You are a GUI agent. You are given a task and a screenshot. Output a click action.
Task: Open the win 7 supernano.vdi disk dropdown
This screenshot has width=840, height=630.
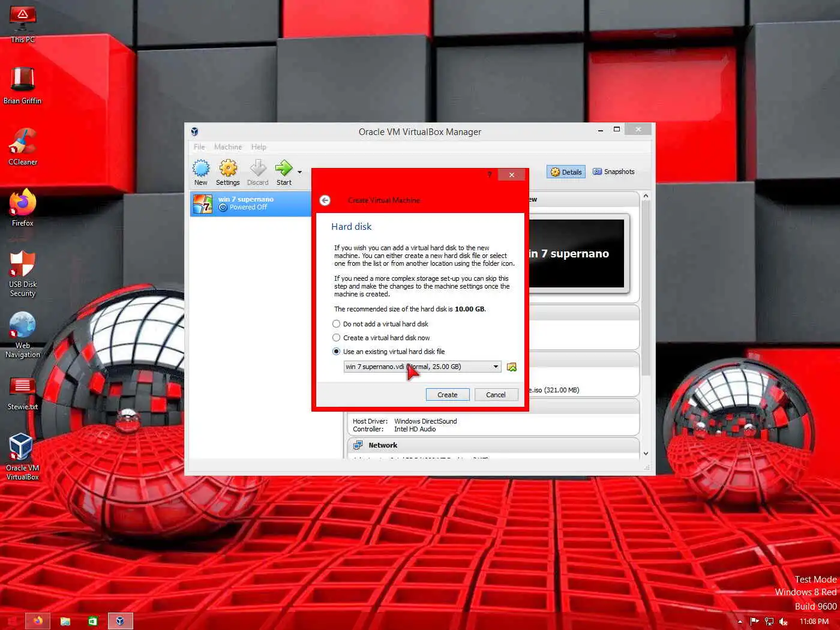click(x=422, y=367)
